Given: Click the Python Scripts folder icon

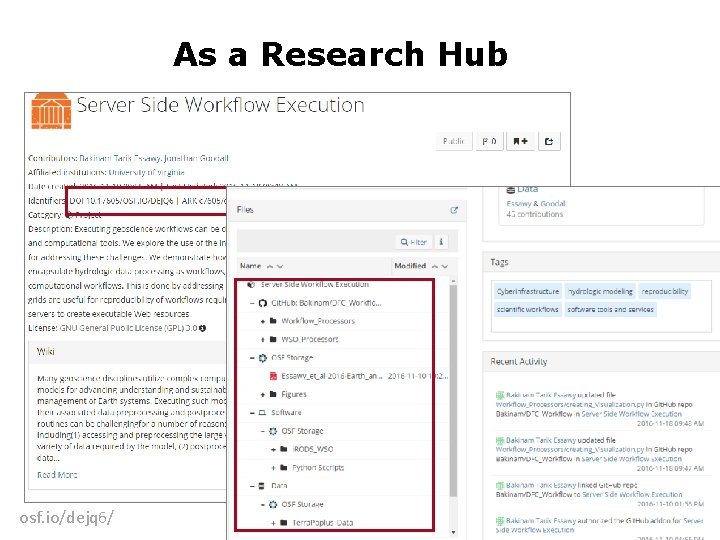Looking at the screenshot, I should click(x=284, y=467).
